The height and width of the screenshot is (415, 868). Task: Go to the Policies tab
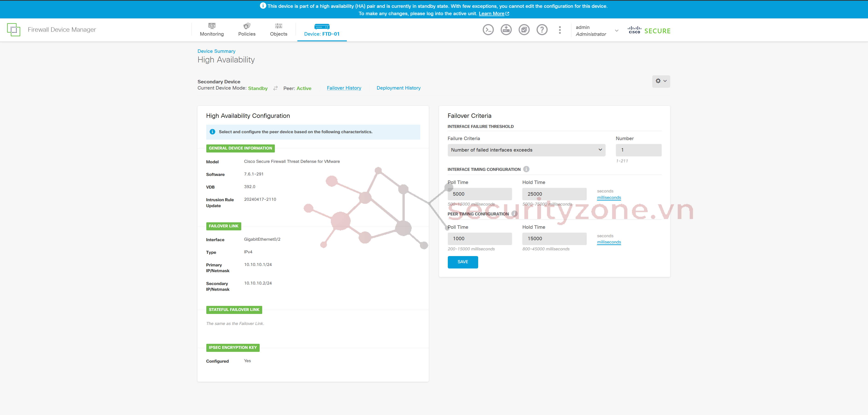pos(247,30)
